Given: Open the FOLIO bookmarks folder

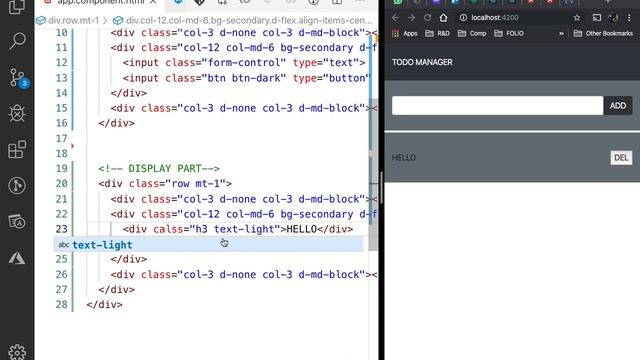Looking at the screenshot, I should 509,33.
